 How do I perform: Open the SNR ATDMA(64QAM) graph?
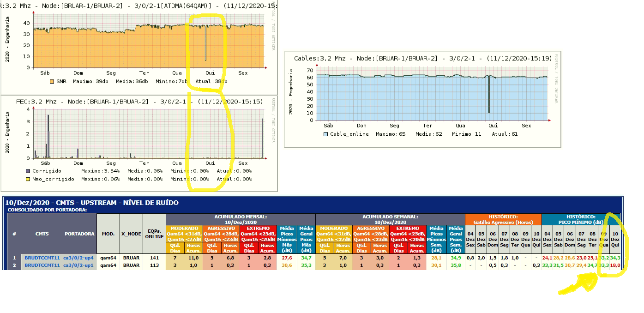pos(138,47)
